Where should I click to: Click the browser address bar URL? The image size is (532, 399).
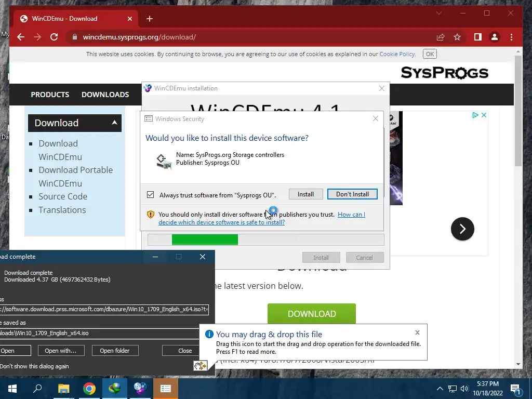(x=139, y=37)
